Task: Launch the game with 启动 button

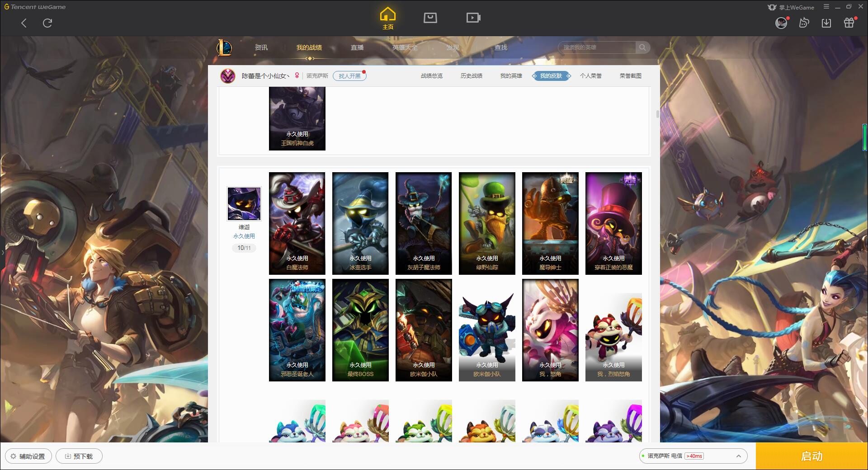Action: click(811, 456)
